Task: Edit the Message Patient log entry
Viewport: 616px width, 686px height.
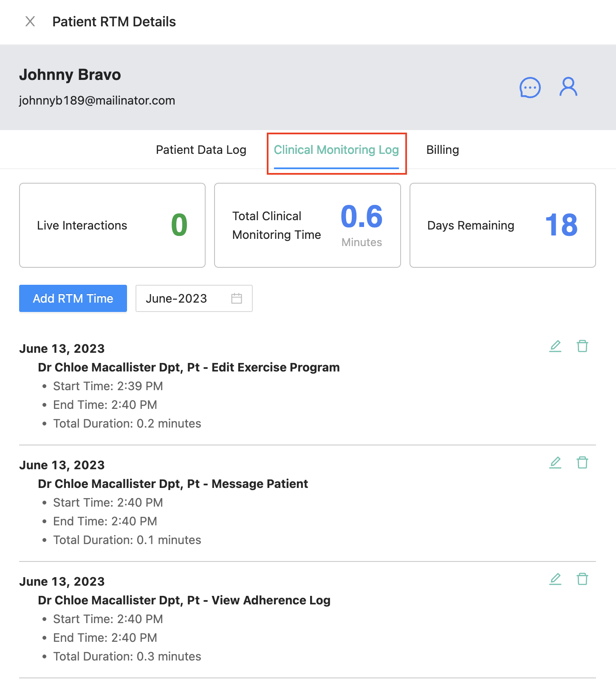Action: (x=555, y=462)
